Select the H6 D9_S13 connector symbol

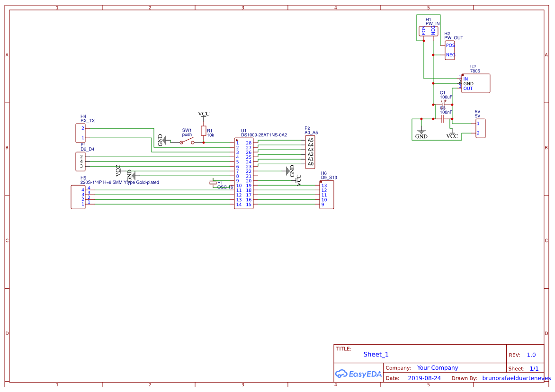[x=326, y=194]
